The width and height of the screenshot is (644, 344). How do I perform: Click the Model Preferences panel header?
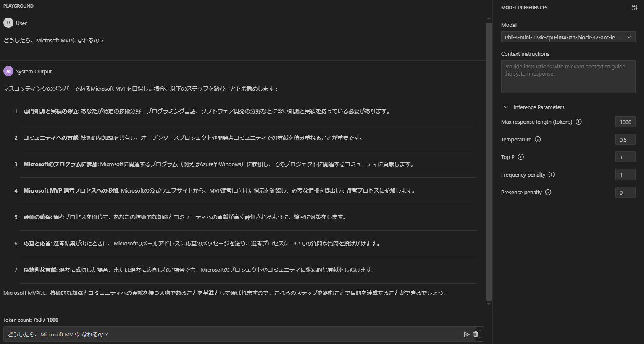(524, 7)
